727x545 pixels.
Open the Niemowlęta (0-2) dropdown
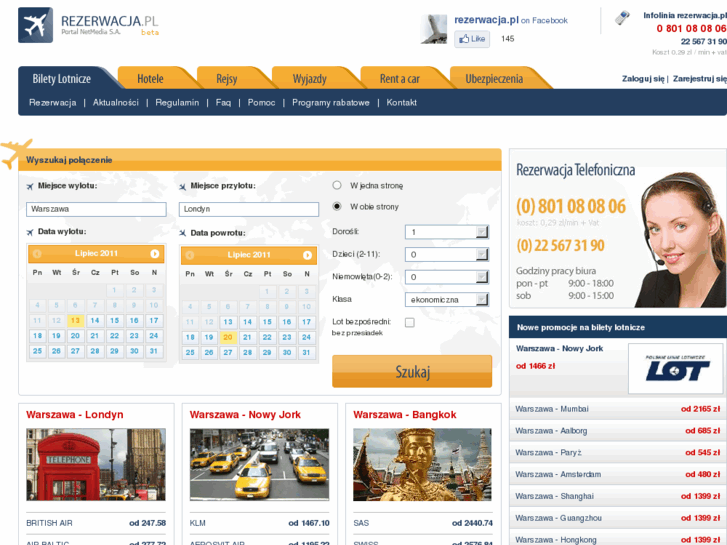pyautogui.click(x=446, y=277)
